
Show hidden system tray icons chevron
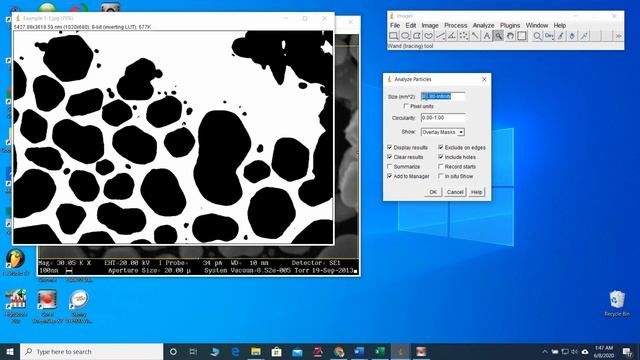[544, 351]
